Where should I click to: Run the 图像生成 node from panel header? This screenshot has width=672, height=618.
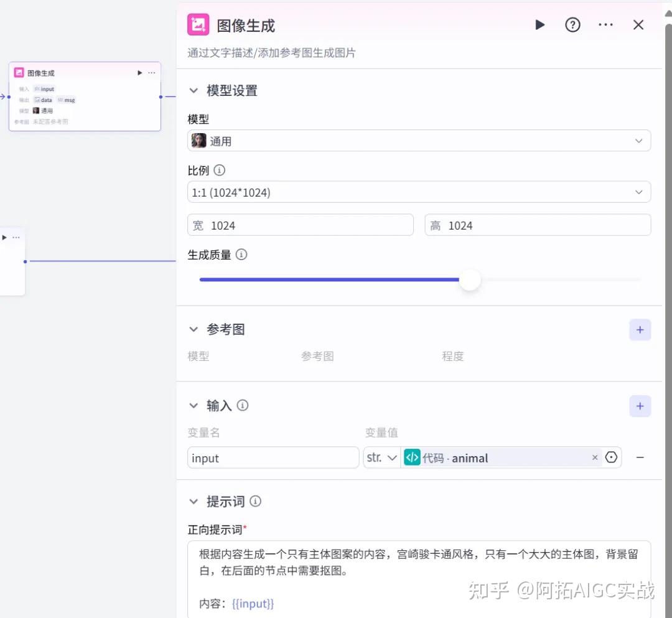(x=539, y=25)
